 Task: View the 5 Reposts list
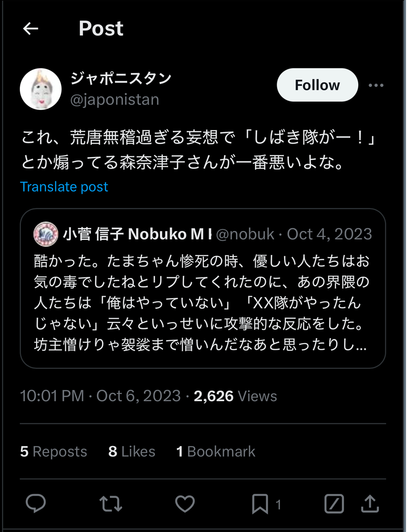[54, 451]
